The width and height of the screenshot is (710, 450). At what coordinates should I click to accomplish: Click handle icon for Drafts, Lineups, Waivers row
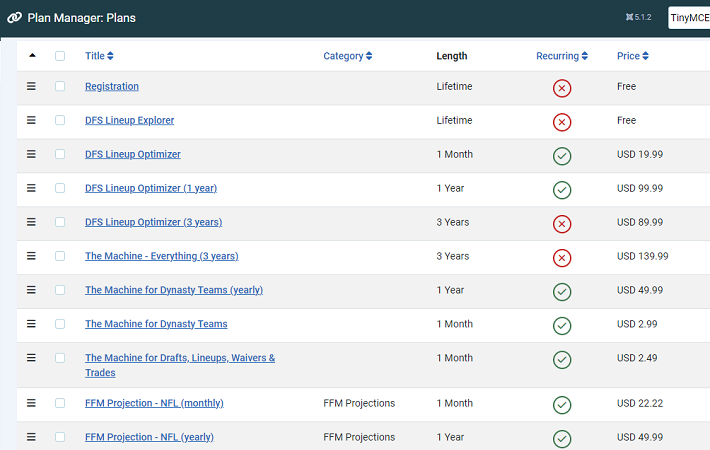pos(31,358)
